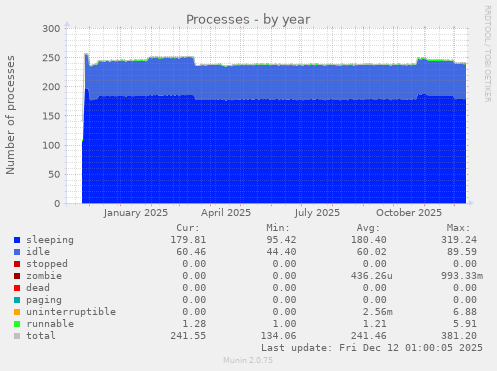This screenshot has width=497, height=371.
Task: Click the 'sleeping' legend label
Action: (50, 240)
